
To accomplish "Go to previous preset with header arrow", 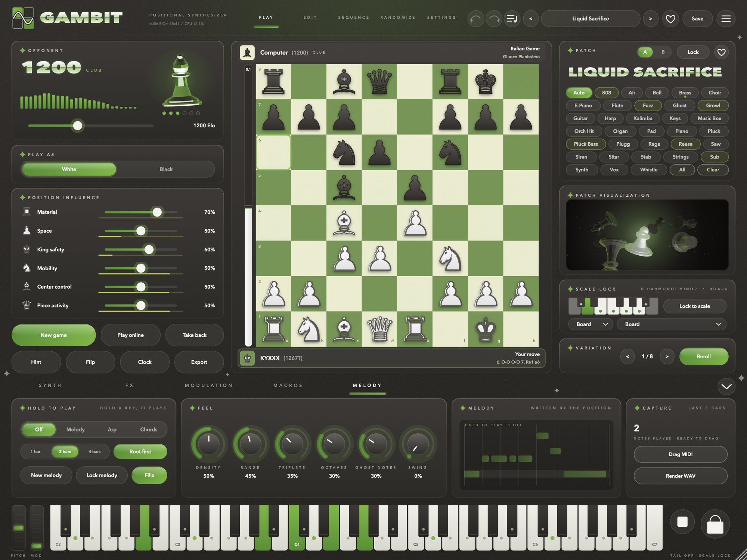I will pos(531,19).
